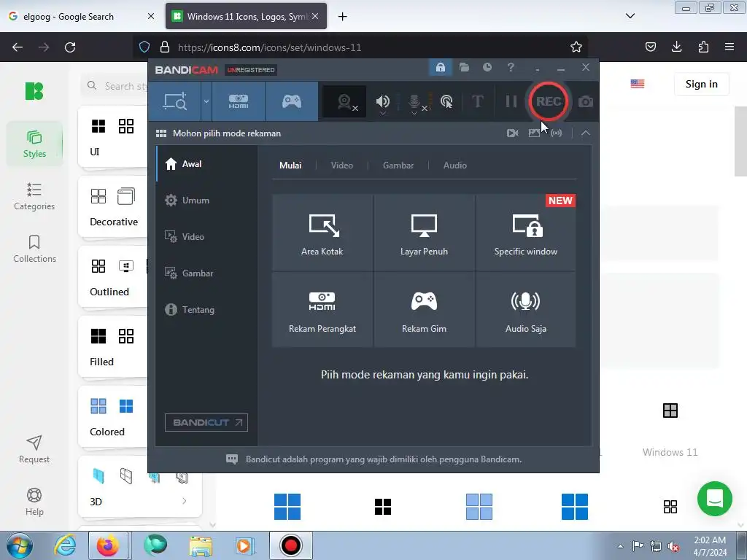The height and width of the screenshot is (560, 747).
Task: Click the video camera icon in status bar
Action: [x=513, y=133]
